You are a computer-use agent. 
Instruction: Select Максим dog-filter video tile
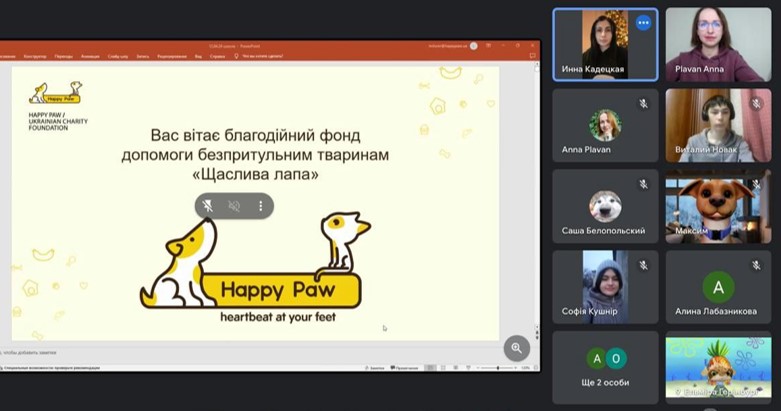click(718, 206)
